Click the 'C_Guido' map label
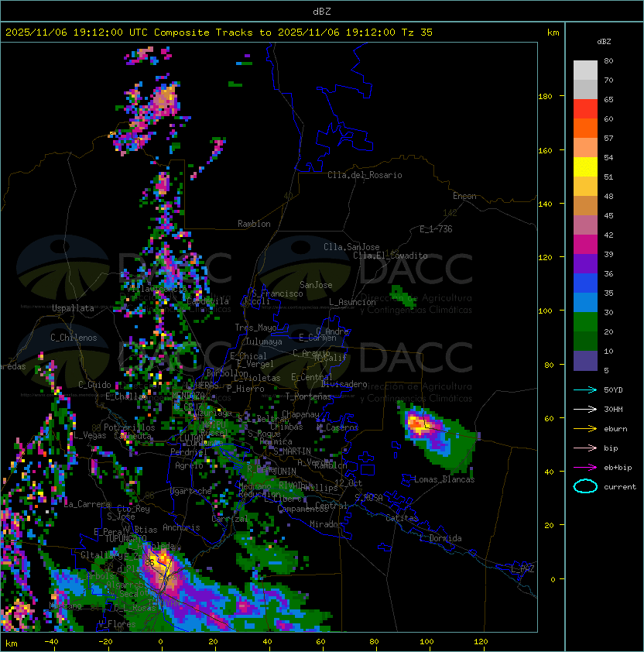644x652 pixels. point(94,385)
